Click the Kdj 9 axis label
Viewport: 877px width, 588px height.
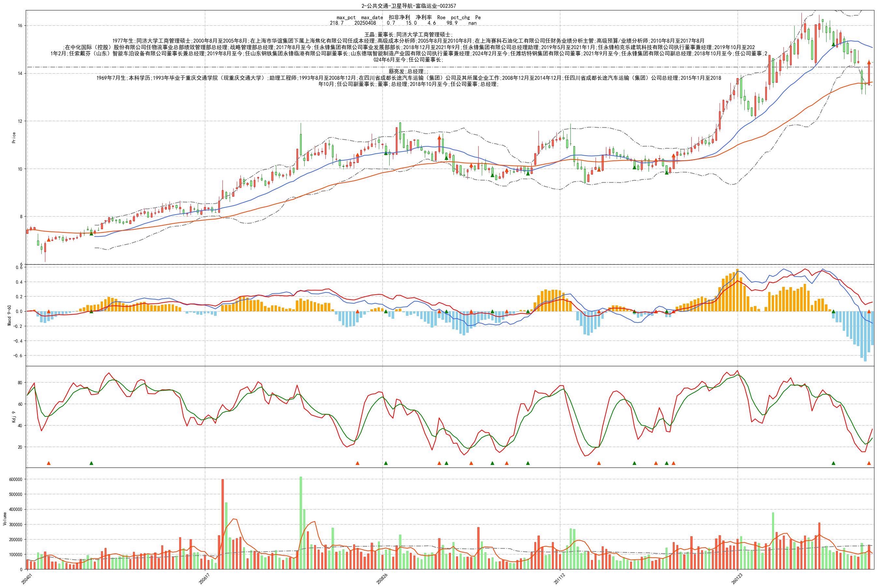pos(14,417)
